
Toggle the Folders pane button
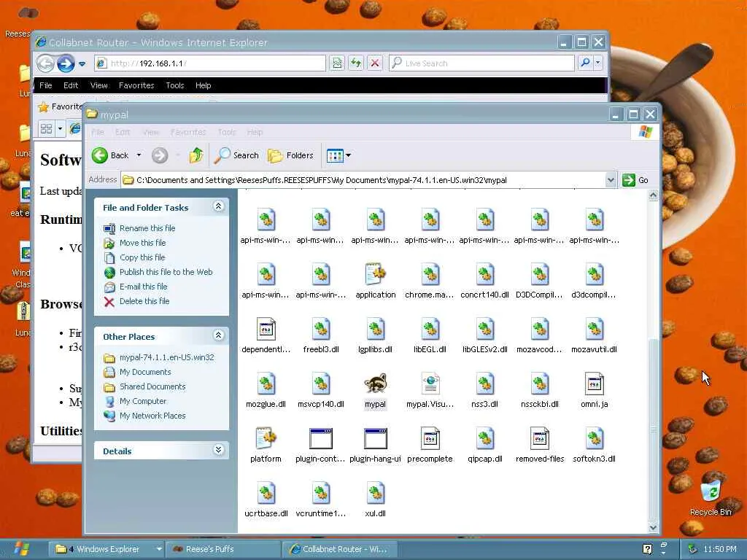tap(290, 155)
